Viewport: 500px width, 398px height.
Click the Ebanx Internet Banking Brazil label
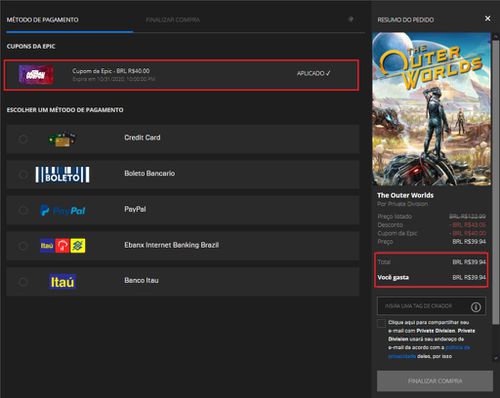click(x=172, y=245)
